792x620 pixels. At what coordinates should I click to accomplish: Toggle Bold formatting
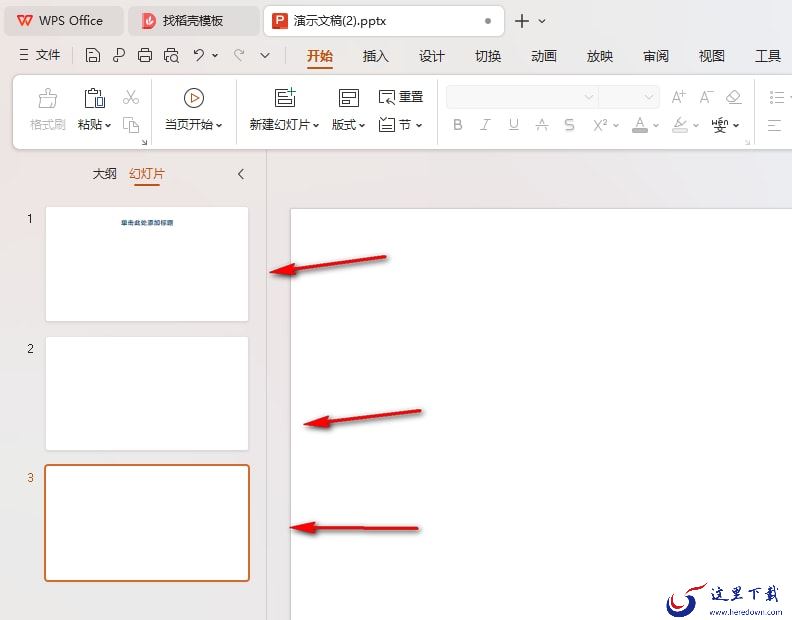click(x=458, y=124)
